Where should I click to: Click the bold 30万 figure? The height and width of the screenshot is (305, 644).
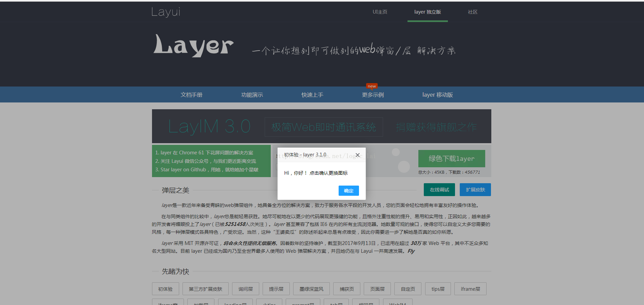[416, 243]
